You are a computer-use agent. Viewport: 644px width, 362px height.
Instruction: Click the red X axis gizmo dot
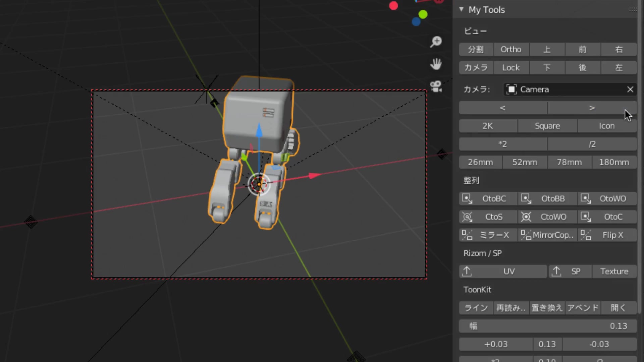point(393,6)
